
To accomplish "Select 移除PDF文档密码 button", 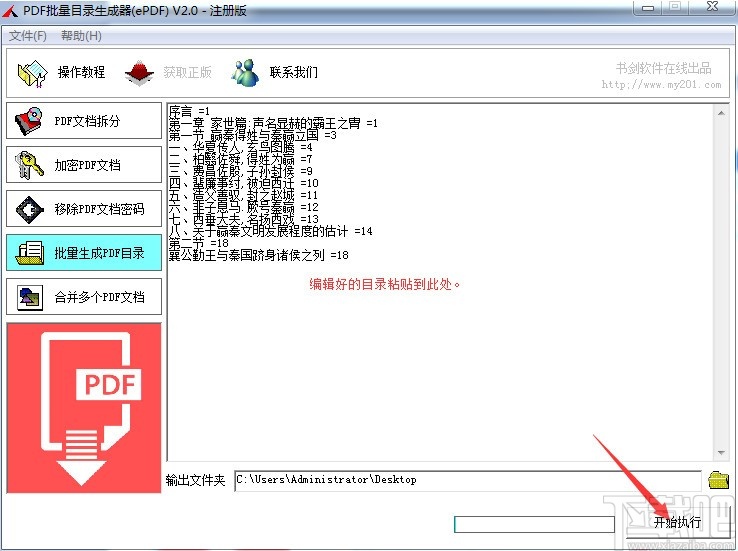I will 84,208.
